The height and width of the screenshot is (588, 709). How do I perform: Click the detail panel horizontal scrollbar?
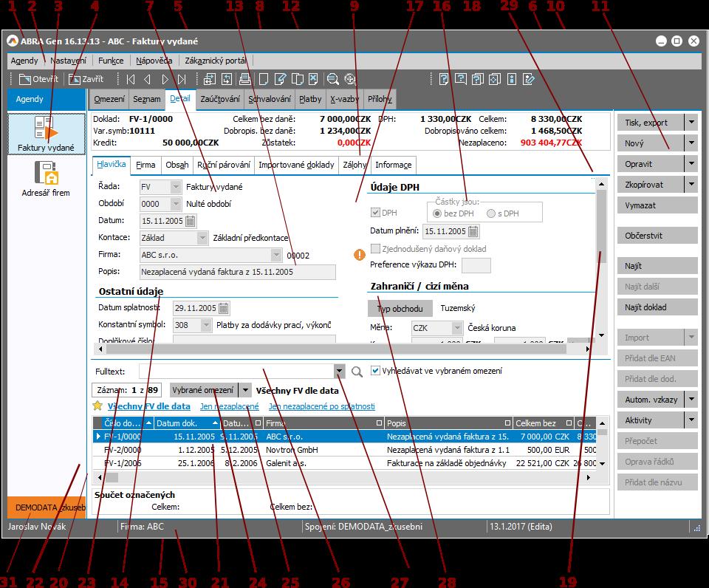pyautogui.click(x=343, y=349)
